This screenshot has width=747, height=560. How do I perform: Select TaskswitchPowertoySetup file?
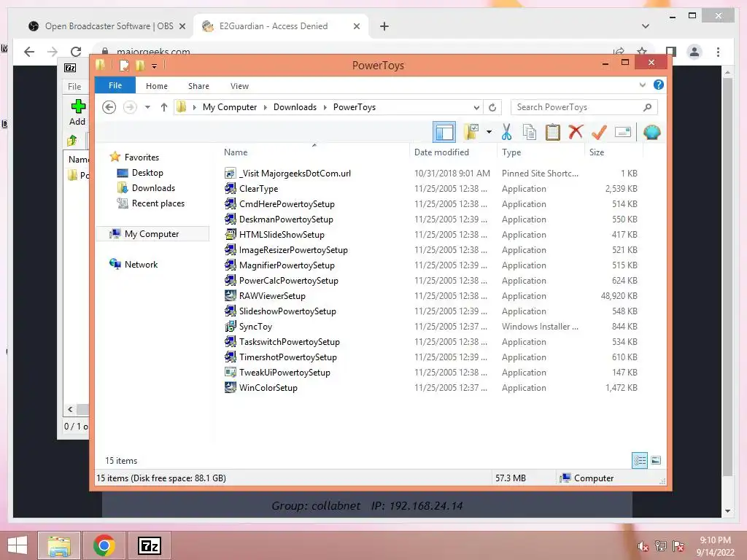[x=289, y=341]
